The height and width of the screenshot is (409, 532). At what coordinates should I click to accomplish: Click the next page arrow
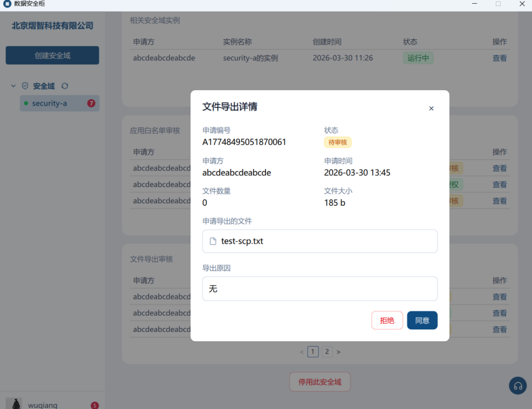tap(338, 352)
